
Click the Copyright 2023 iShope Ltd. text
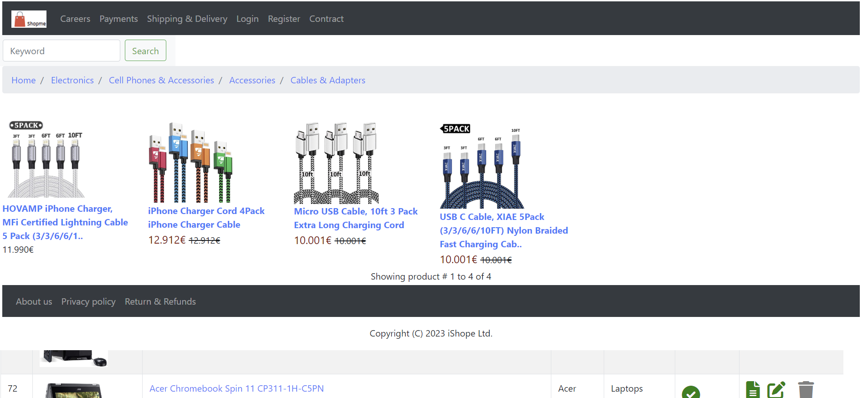431,333
